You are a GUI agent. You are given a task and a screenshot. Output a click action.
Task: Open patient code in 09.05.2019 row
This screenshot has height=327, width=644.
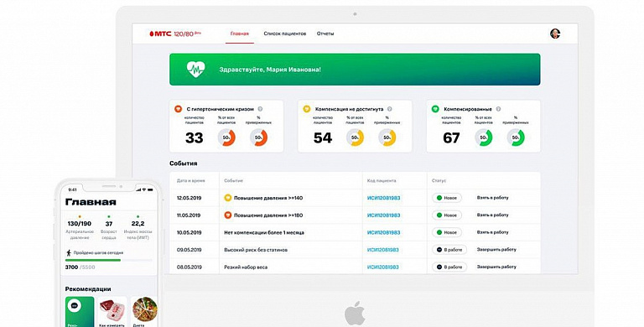(382, 250)
